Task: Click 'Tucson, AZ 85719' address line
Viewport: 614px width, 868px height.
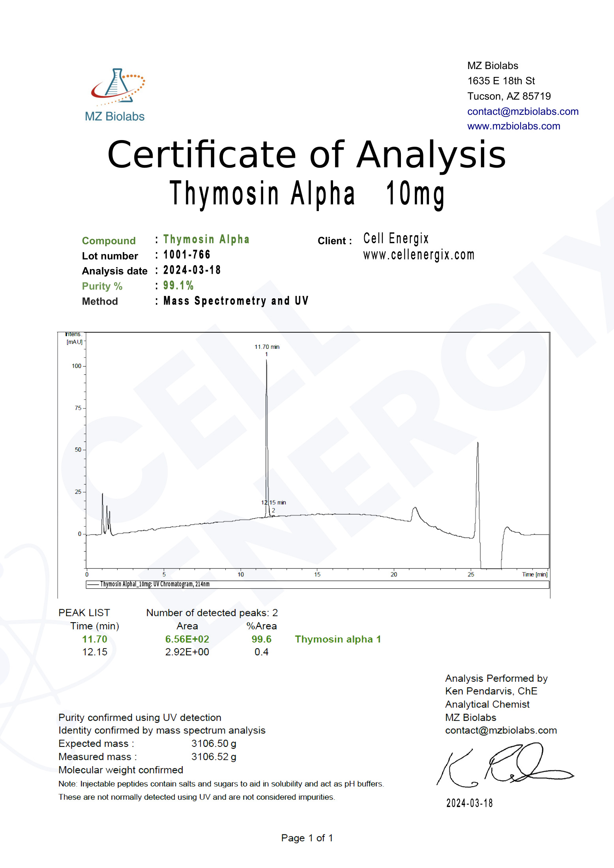Action: click(x=509, y=96)
